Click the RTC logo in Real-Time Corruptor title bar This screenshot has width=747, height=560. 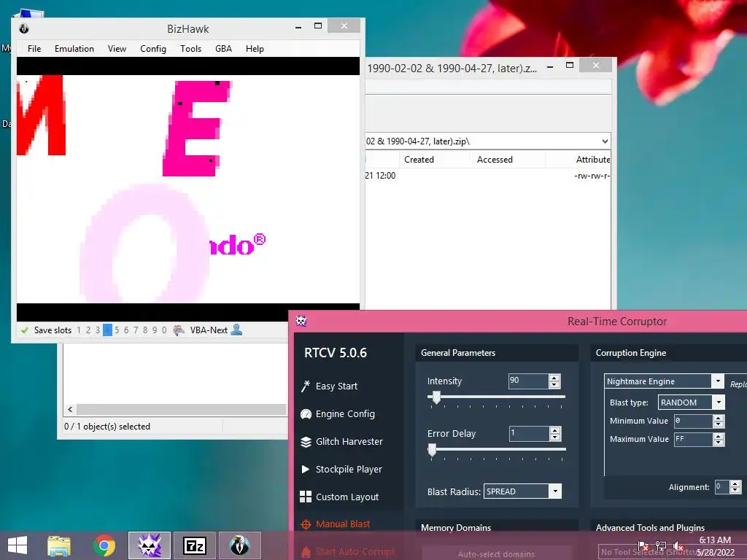[x=301, y=321]
